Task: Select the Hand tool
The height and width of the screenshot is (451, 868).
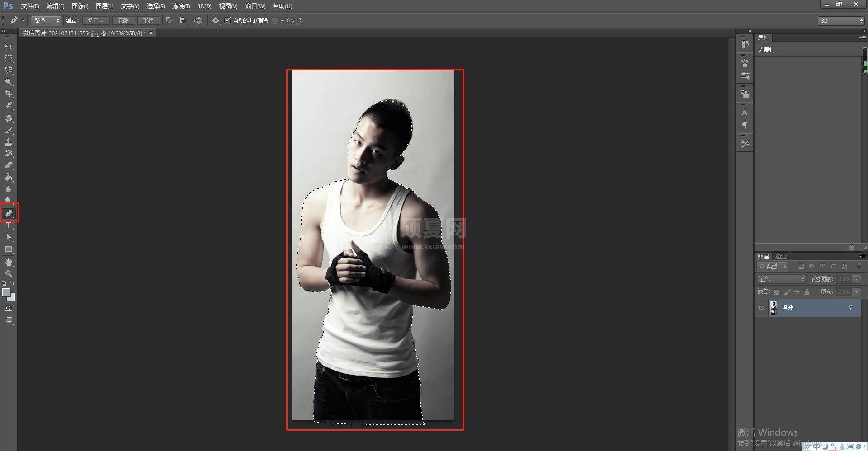Action: [9, 262]
